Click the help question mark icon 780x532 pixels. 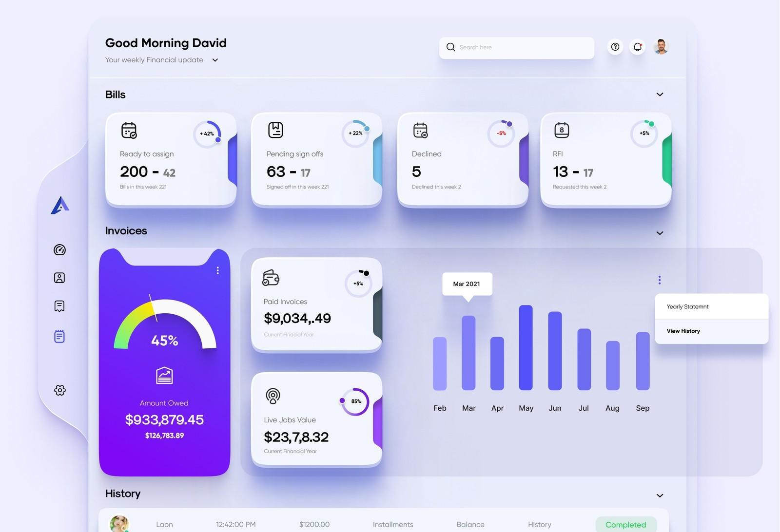tap(615, 47)
